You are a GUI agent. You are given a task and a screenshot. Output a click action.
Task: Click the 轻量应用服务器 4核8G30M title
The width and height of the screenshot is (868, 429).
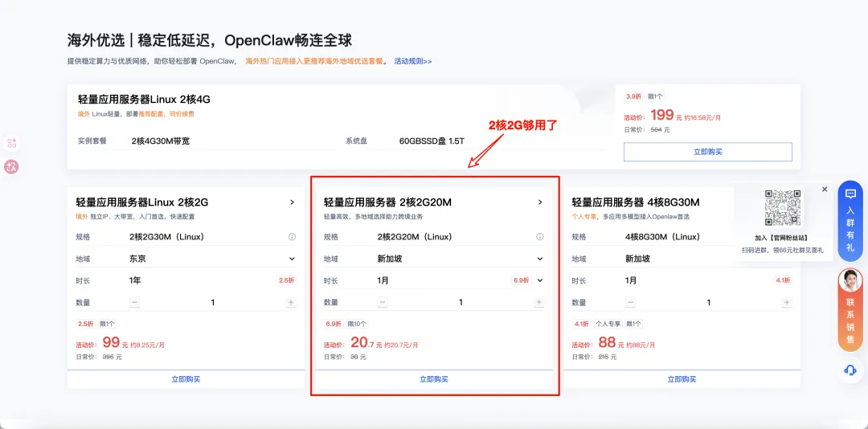636,202
